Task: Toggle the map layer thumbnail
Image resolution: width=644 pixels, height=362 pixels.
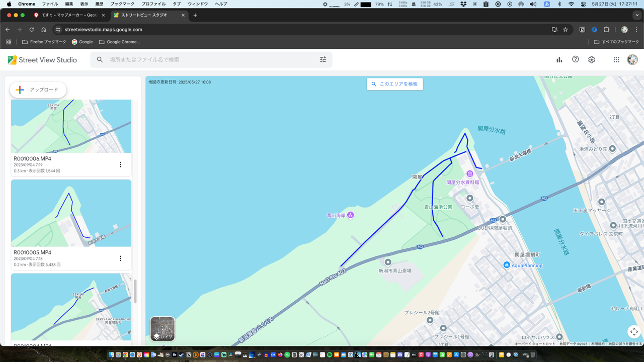Action: pyautogui.click(x=163, y=329)
